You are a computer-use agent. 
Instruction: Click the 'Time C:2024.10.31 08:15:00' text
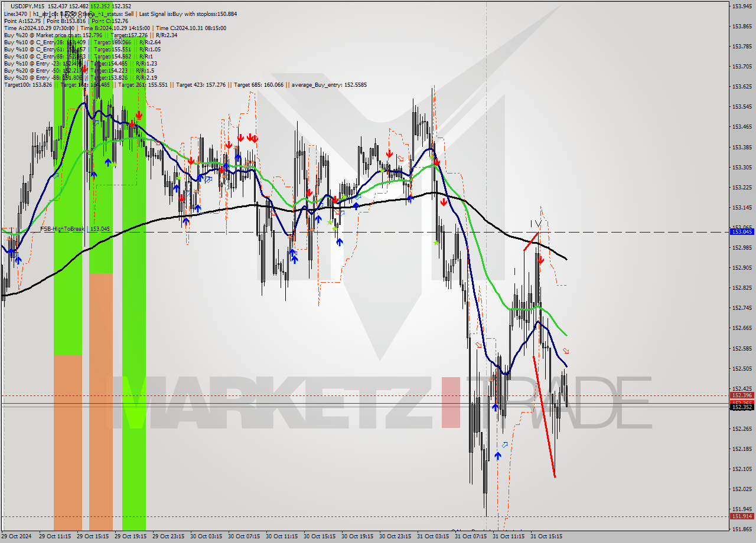[x=192, y=28]
